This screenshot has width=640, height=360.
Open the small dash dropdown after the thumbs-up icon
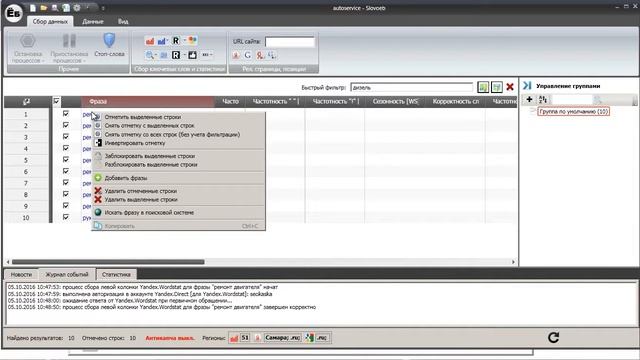pyautogui.click(x=207, y=55)
